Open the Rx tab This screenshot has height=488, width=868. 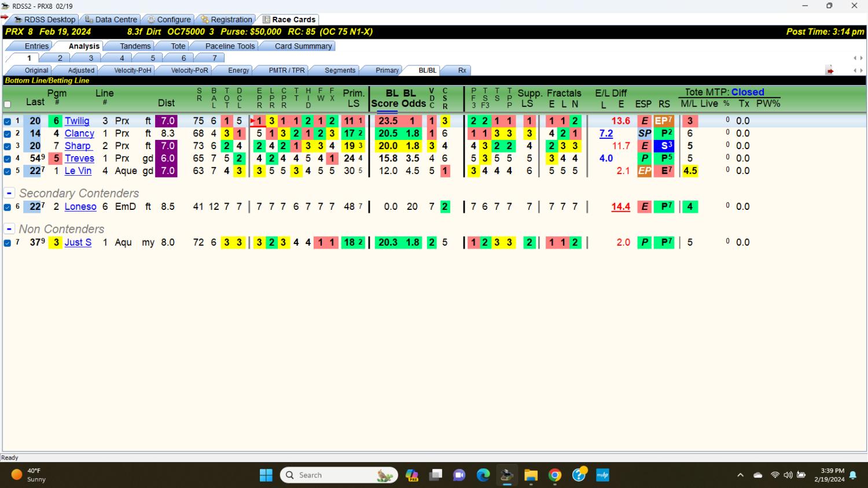(x=462, y=71)
